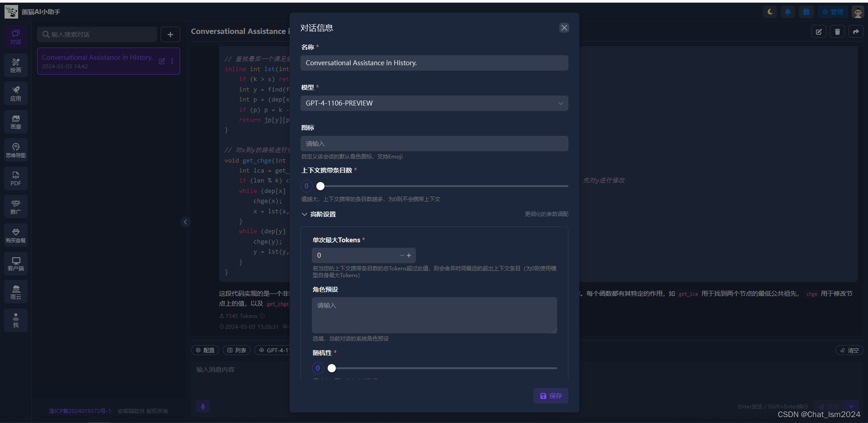Open the 模型 GPT-4-1106-PREVIEW dropdown
868x423 pixels.
[434, 103]
